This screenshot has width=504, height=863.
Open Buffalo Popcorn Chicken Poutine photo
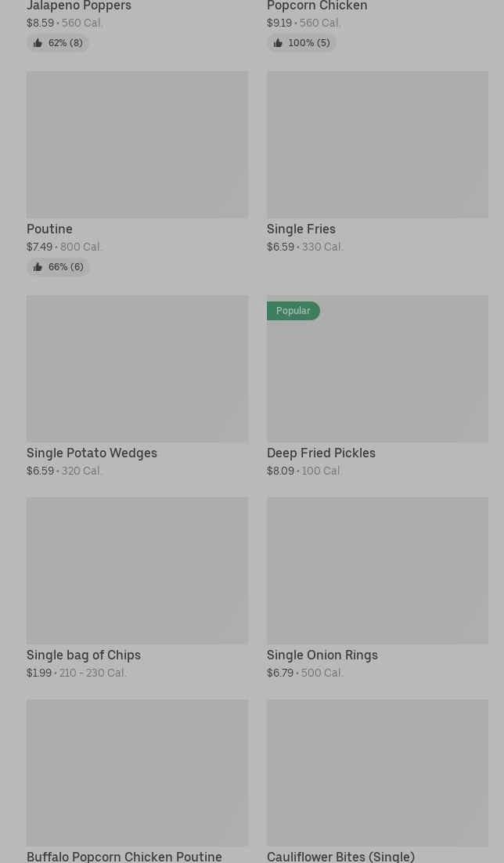point(137,773)
